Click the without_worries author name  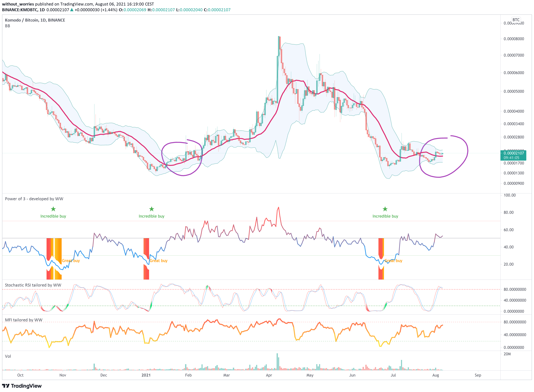tap(18, 4)
